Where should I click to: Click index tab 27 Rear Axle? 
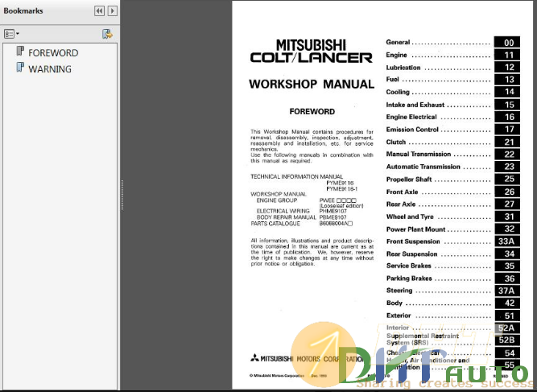click(507, 204)
